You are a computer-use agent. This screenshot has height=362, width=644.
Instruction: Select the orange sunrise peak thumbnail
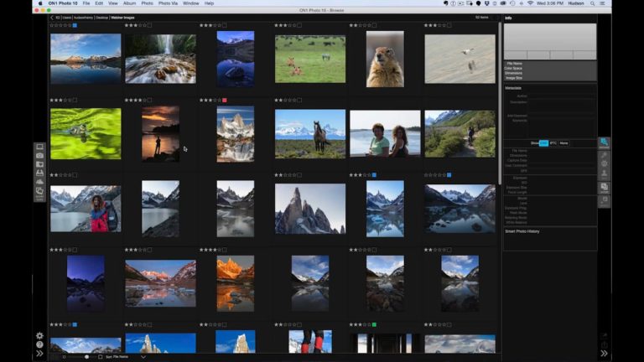point(236,283)
